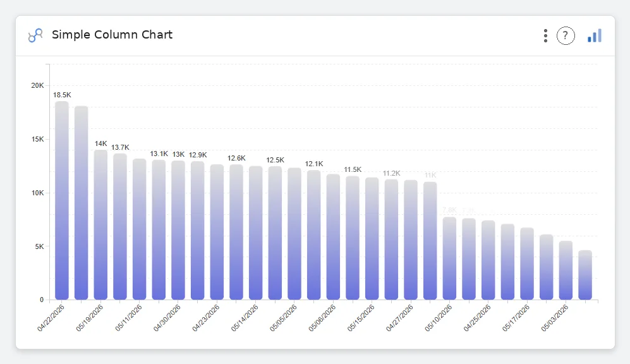The height and width of the screenshot is (364, 630).
Task: Select the column for 04/23/2026
Action: [217, 232]
